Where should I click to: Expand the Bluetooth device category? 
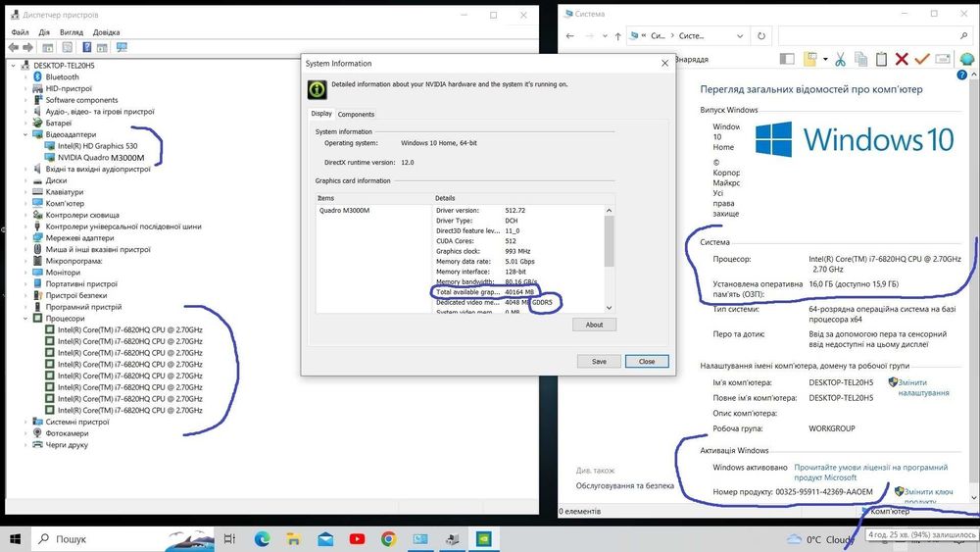[25, 76]
